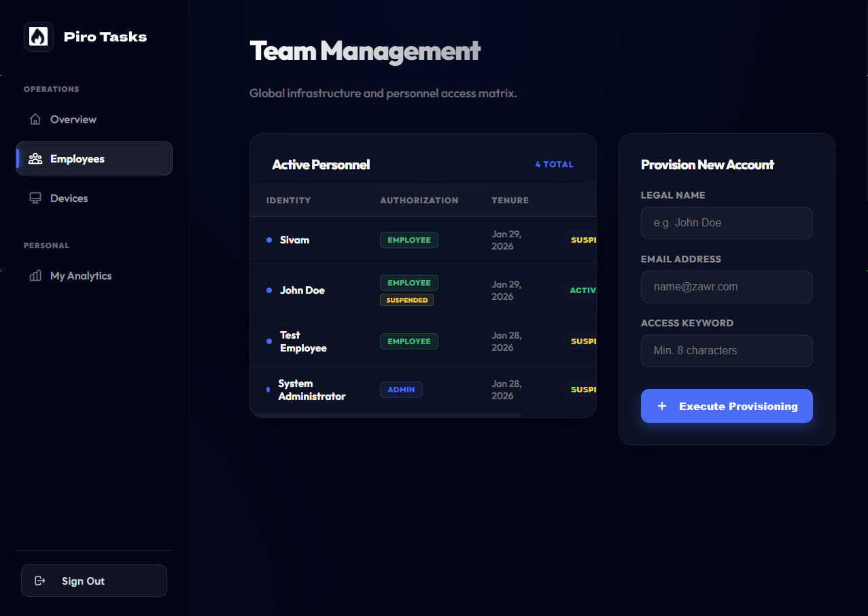
Task: Switch to the Overview page
Action: pyautogui.click(x=72, y=119)
